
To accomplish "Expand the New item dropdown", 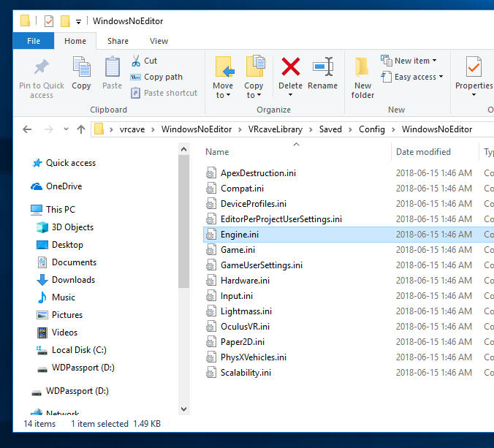I will [409, 61].
